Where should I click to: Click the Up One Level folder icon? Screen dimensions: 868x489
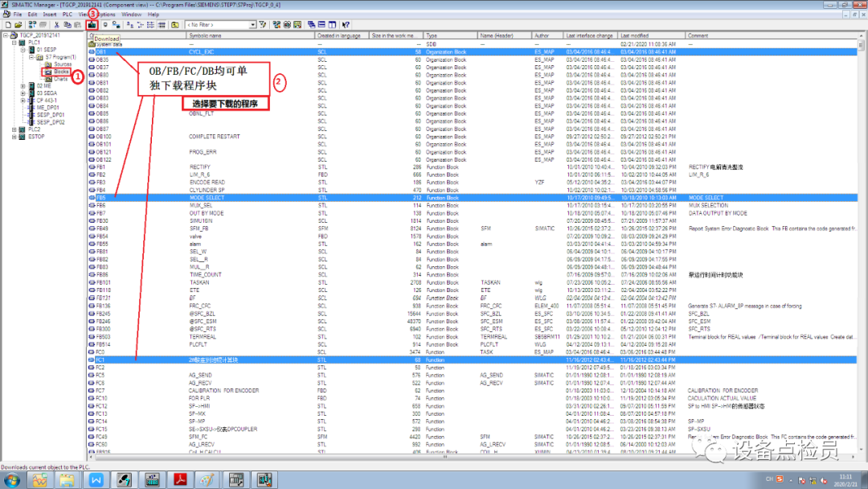175,24
